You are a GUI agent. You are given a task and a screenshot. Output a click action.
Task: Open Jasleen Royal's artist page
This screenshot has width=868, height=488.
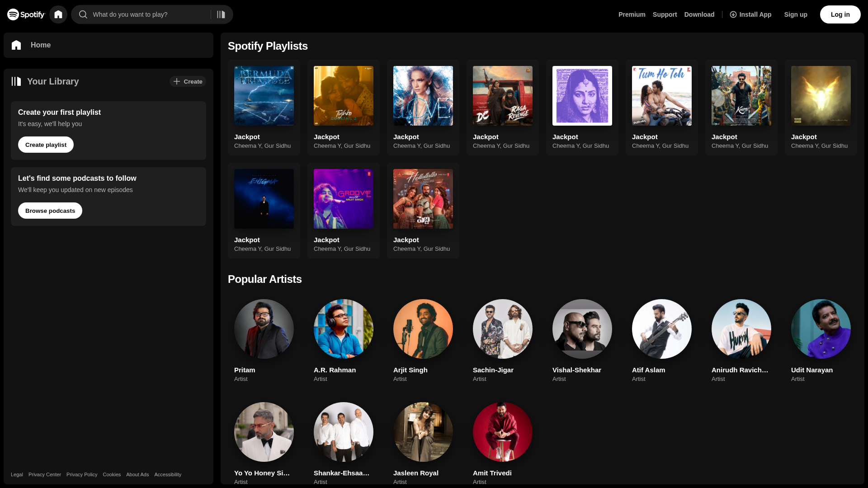tap(423, 441)
